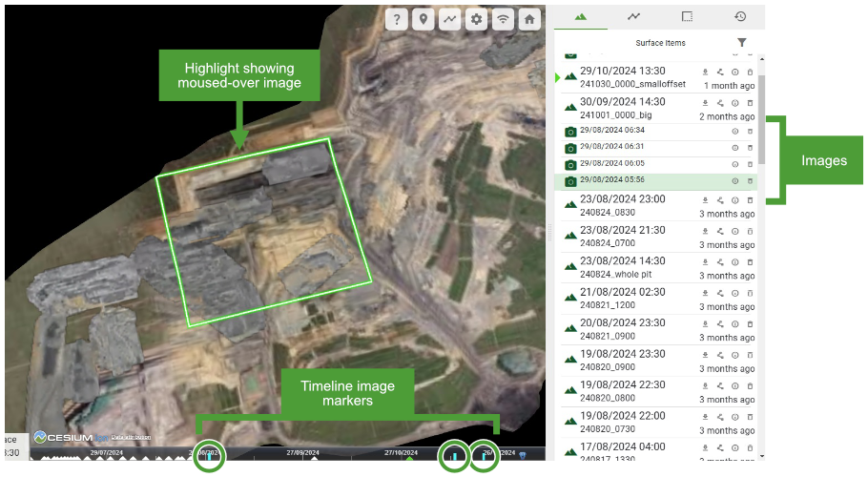The width and height of the screenshot is (868, 477).
Task: Click the wifi connection status button
Action: pyautogui.click(x=503, y=19)
